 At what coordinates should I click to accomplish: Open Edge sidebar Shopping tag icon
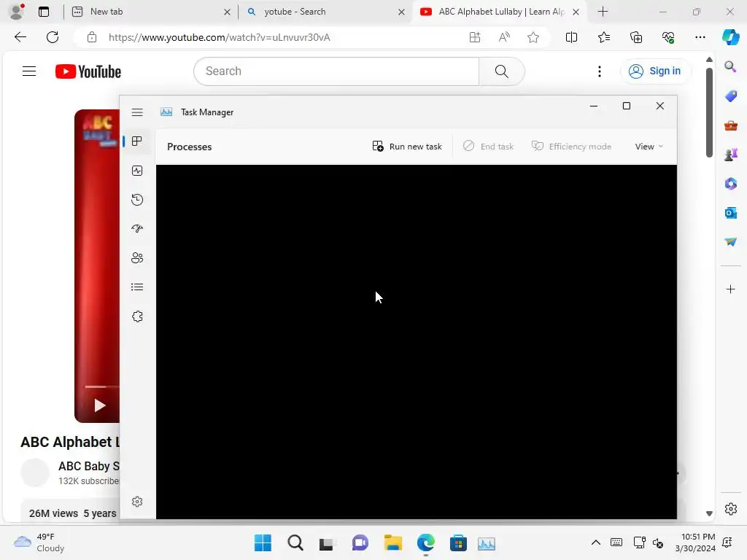pyautogui.click(x=730, y=96)
